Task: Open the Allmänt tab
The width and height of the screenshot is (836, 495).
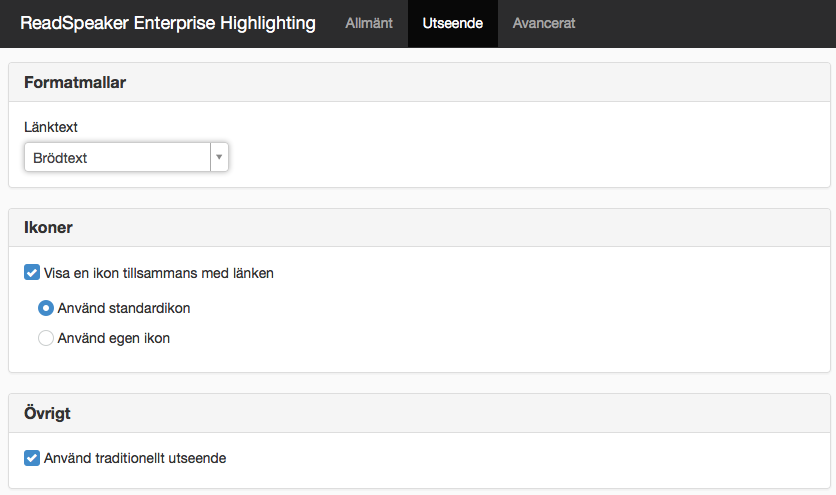Action: point(368,23)
